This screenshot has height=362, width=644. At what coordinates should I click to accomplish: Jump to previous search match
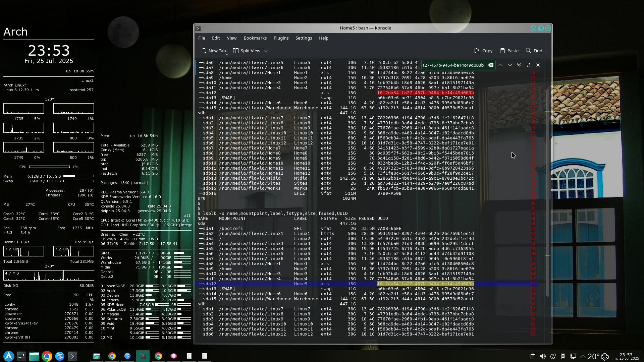point(500,65)
